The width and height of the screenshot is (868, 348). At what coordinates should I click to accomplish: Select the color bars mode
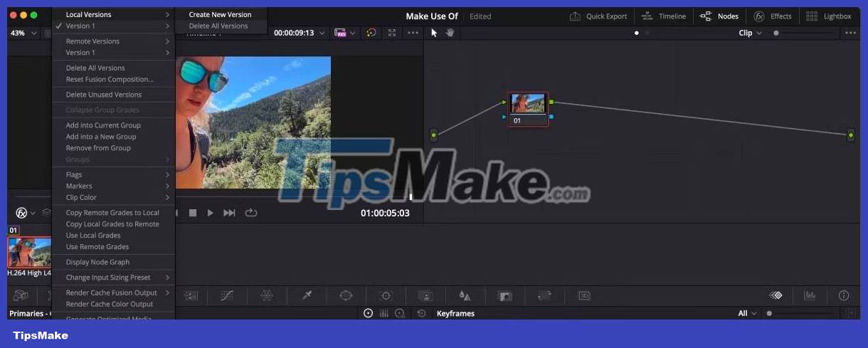click(384, 313)
